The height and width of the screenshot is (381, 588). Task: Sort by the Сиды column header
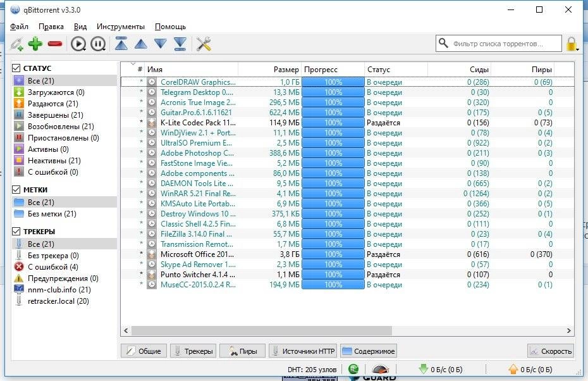[460, 70]
